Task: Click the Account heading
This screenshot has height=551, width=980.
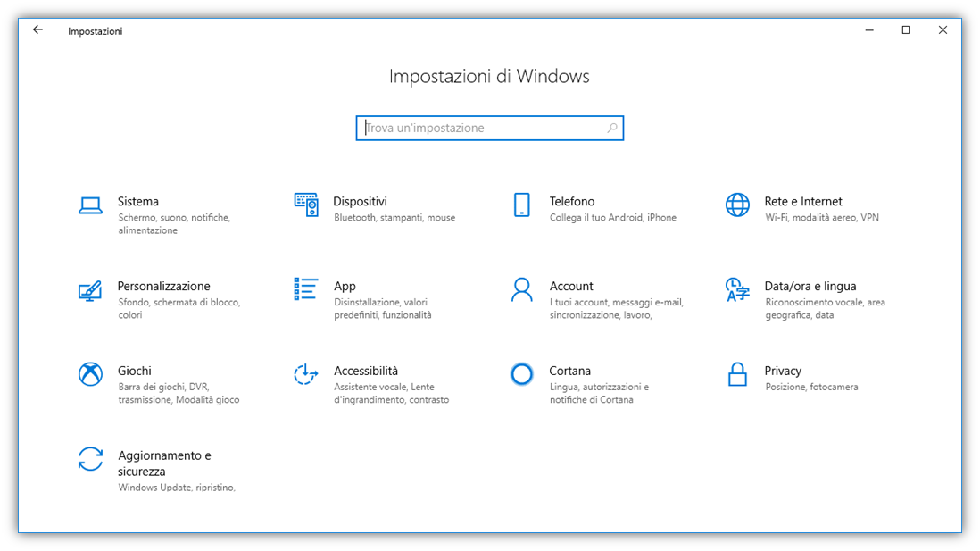Action: point(571,286)
